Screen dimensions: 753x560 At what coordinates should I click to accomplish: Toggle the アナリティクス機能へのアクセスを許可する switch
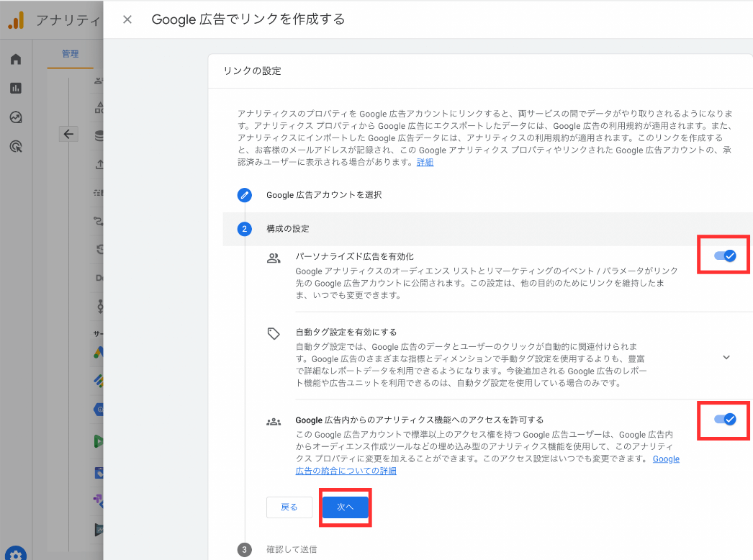pyautogui.click(x=725, y=419)
